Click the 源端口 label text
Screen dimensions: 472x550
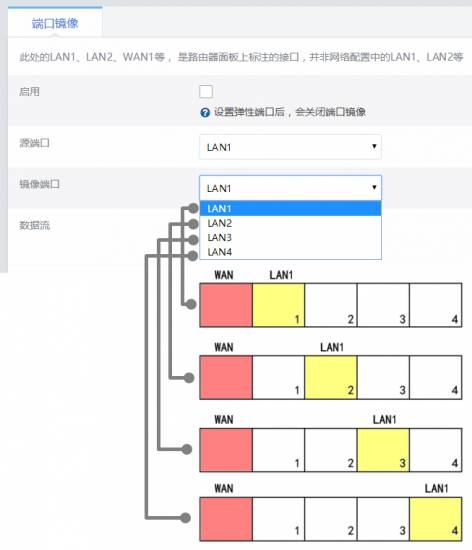(x=34, y=143)
